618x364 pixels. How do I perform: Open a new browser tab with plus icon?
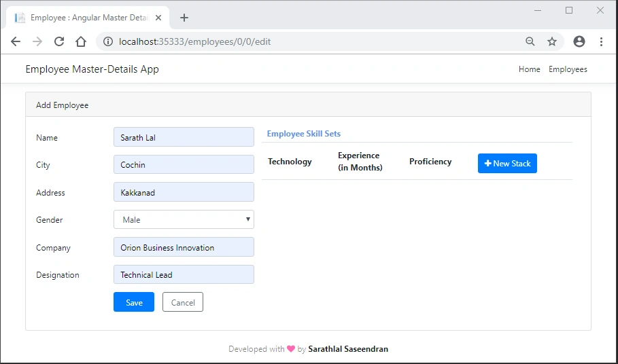184,18
